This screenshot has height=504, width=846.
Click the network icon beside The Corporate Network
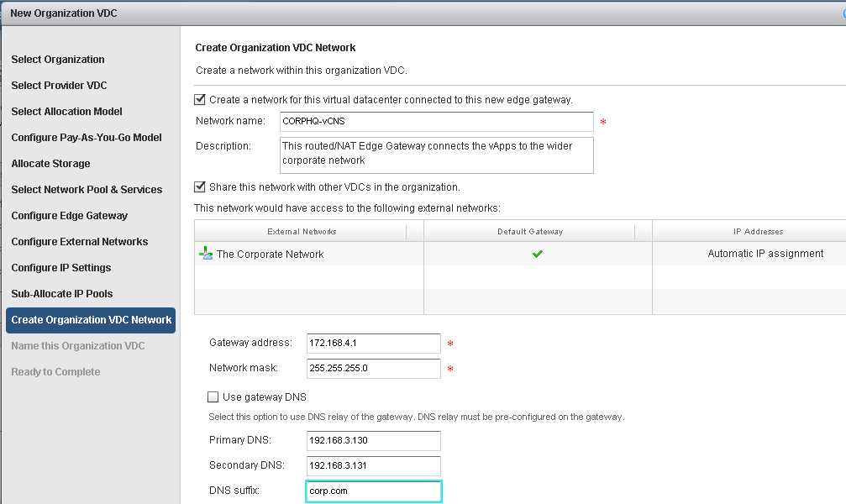[204, 254]
